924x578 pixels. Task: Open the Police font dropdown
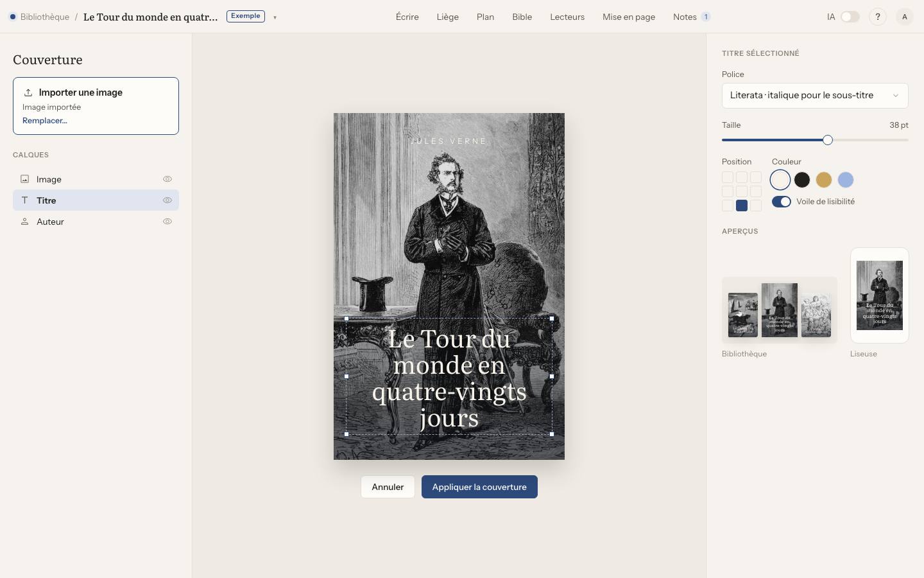(x=815, y=96)
